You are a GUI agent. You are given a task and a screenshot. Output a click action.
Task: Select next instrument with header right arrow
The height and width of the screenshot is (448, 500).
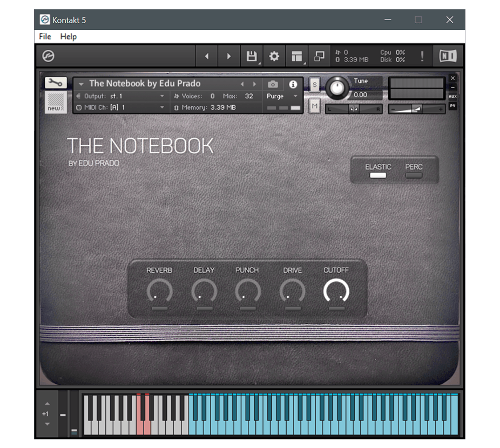tap(254, 84)
